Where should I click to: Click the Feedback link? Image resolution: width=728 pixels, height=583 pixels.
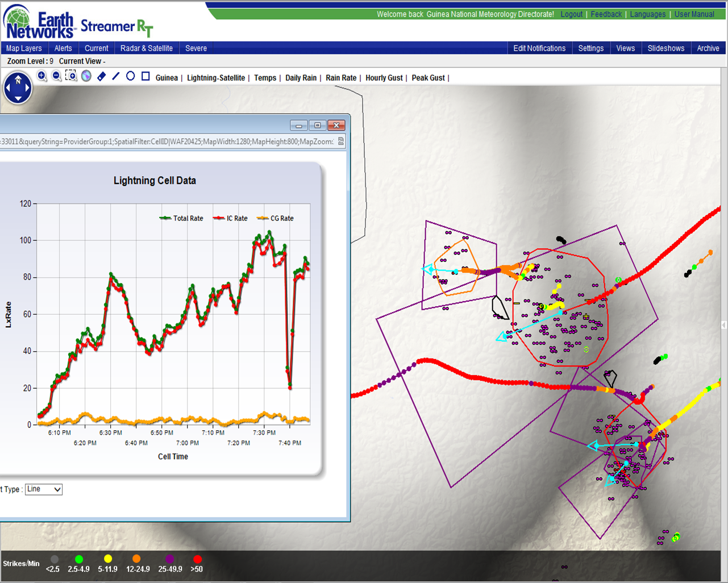click(x=606, y=14)
